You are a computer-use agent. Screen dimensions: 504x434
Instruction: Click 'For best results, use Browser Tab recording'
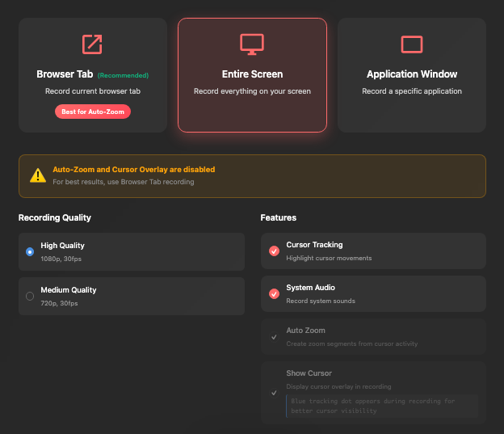tap(124, 182)
